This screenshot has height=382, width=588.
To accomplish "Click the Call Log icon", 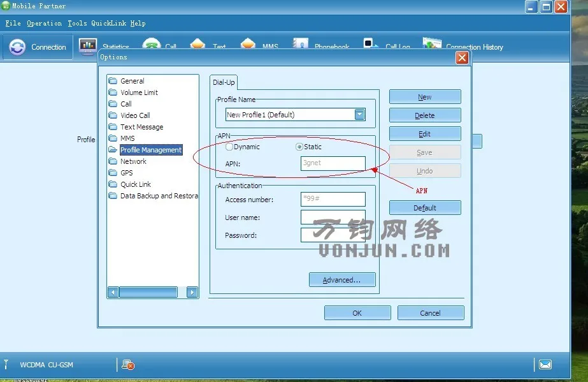I will tap(371, 43).
